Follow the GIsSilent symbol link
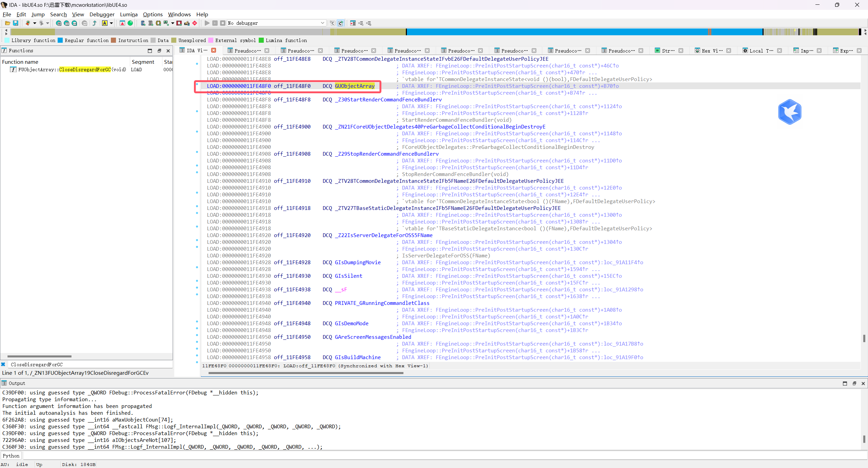Screen dimensions: 868x468 coord(349,276)
